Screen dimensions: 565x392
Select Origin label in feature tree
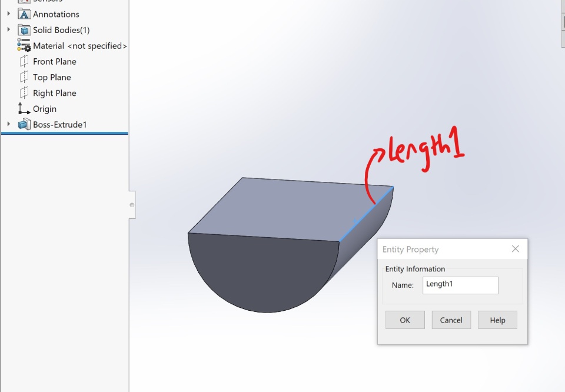click(45, 109)
